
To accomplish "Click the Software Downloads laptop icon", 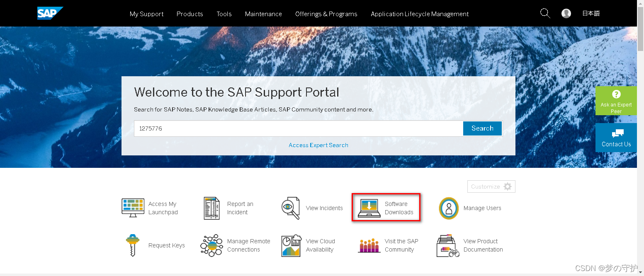I will [x=369, y=208].
